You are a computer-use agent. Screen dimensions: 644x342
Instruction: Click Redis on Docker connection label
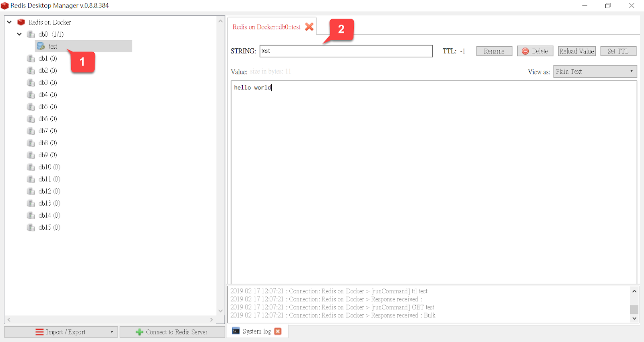pyautogui.click(x=50, y=22)
